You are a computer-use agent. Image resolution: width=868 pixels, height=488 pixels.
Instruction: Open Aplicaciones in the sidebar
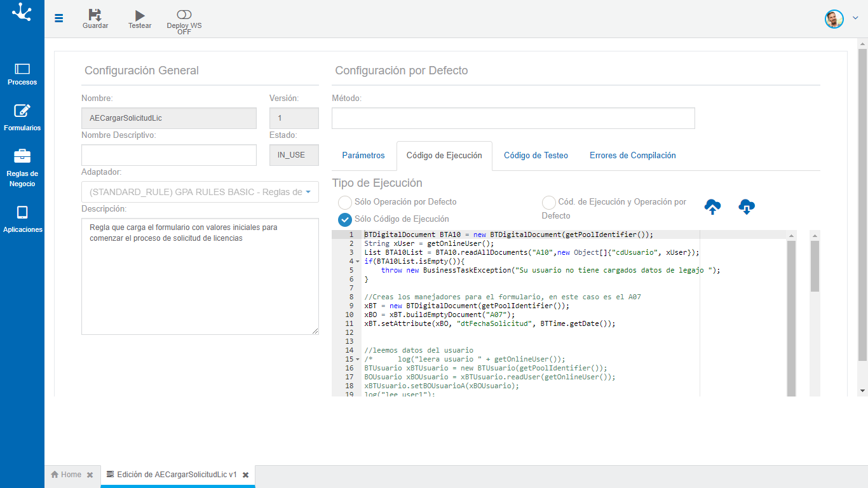(x=22, y=220)
